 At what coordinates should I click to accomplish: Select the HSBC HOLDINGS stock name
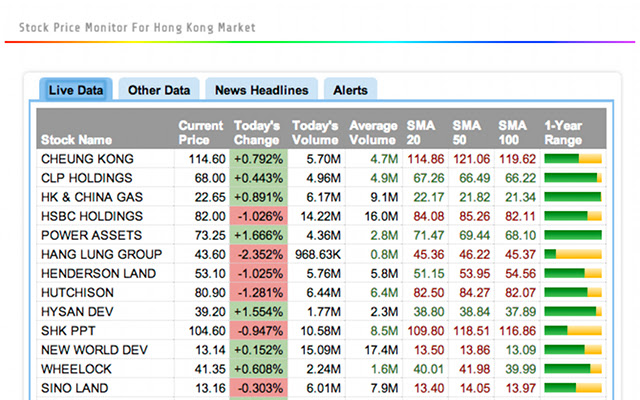[92, 216]
